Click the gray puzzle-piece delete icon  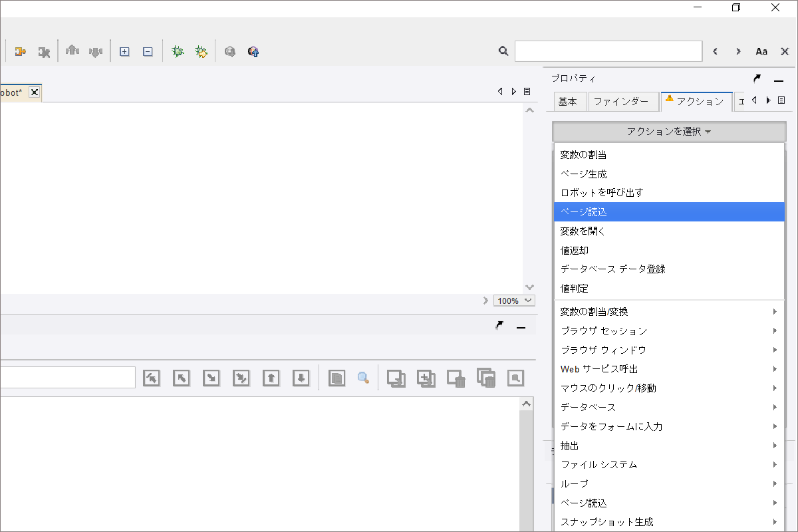[x=44, y=51]
